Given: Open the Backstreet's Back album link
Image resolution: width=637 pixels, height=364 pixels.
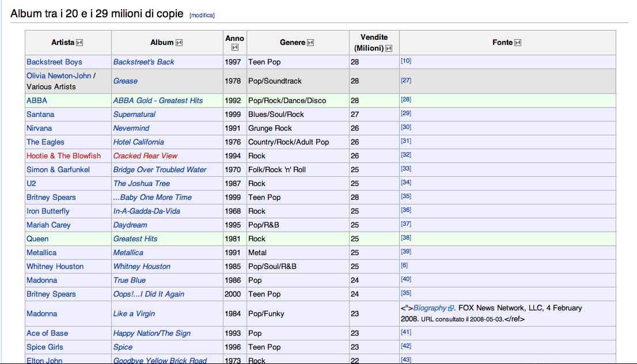Looking at the screenshot, I should tap(143, 62).
